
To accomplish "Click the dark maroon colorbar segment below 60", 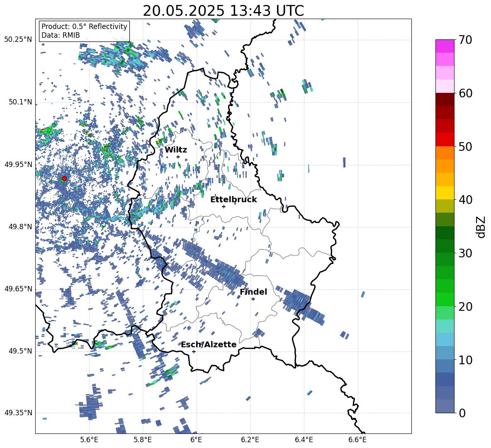I will (445, 99).
